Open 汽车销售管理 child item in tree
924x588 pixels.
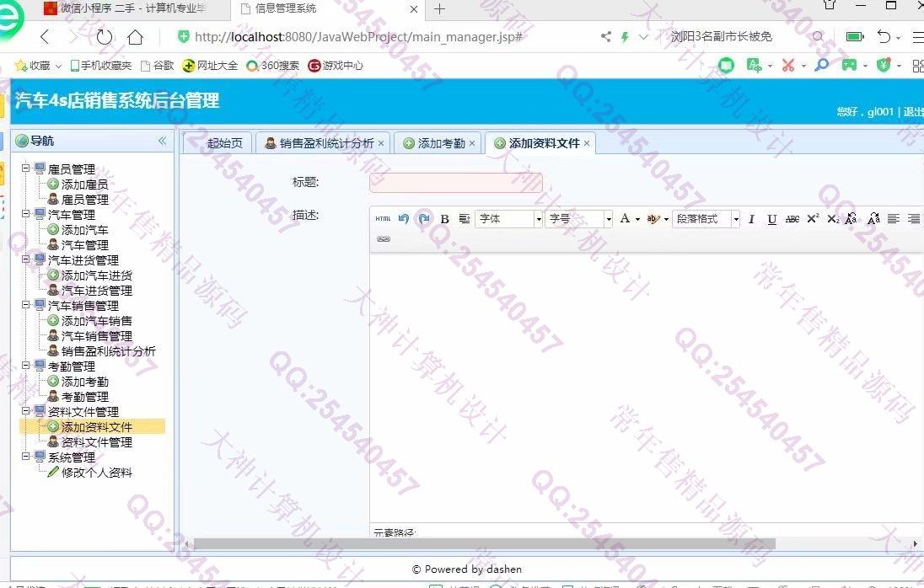coord(97,336)
